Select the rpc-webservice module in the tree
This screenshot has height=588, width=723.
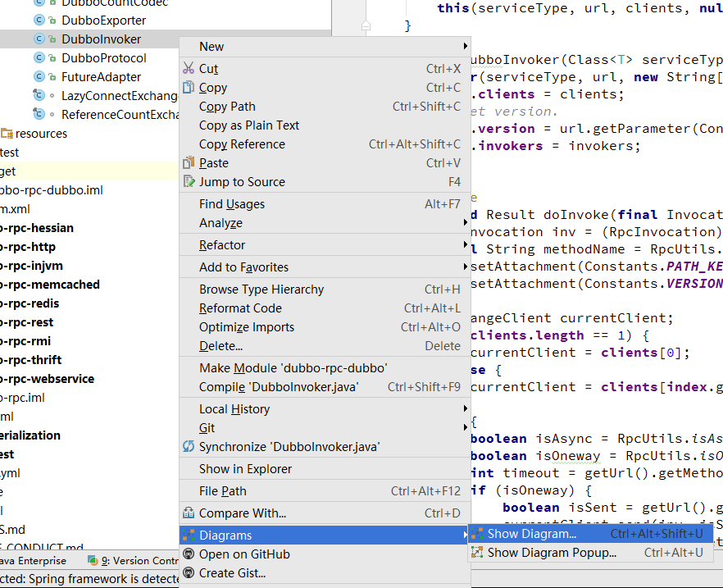pos(47,379)
